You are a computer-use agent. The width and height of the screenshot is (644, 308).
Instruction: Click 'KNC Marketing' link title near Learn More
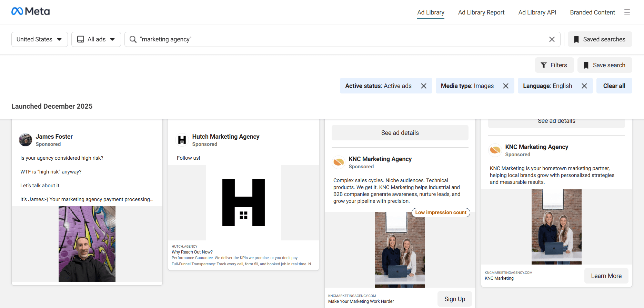pos(499,278)
